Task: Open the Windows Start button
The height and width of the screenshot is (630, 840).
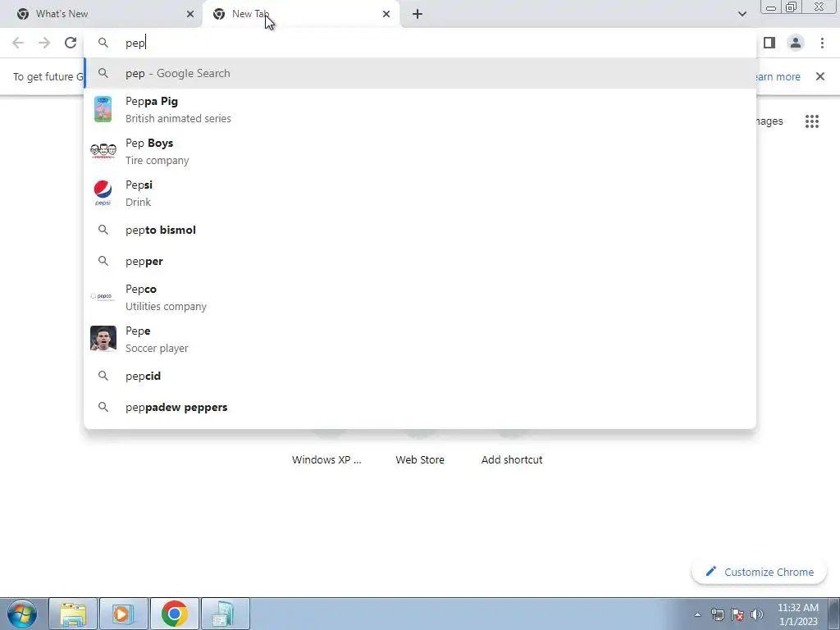Action: [x=22, y=614]
